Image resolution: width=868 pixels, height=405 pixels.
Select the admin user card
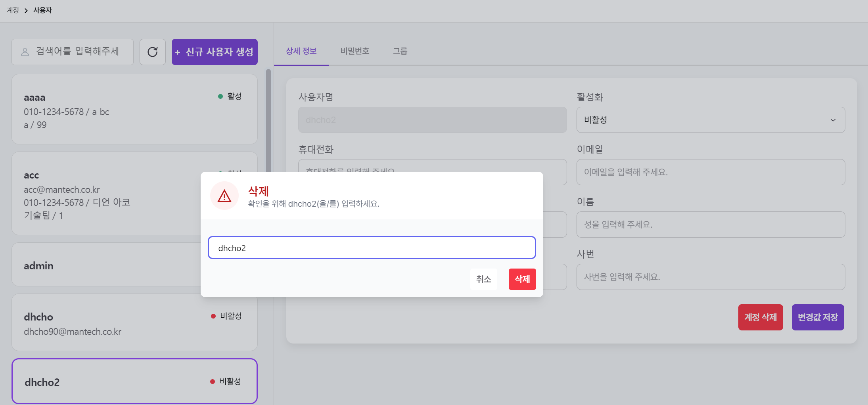[x=106, y=265]
